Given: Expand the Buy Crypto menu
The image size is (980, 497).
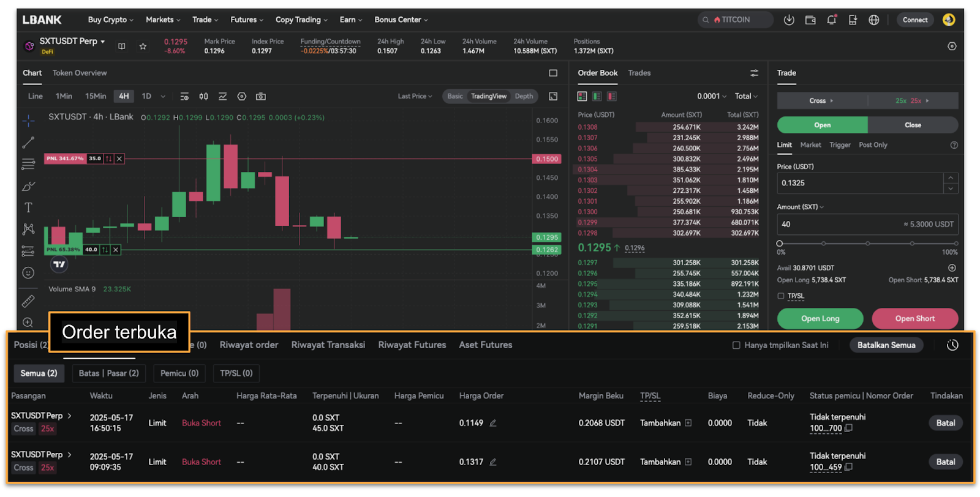Looking at the screenshot, I should click(110, 20).
